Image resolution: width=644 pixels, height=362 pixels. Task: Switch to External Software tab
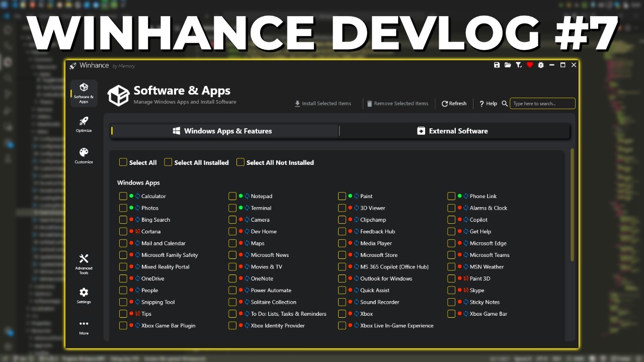tap(455, 131)
